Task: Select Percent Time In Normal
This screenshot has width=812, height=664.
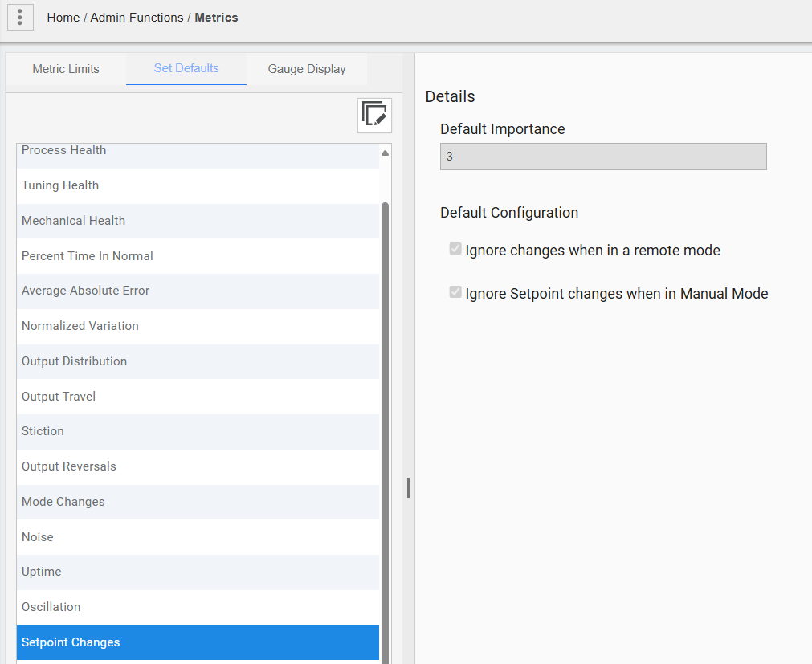Action: click(198, 256)
